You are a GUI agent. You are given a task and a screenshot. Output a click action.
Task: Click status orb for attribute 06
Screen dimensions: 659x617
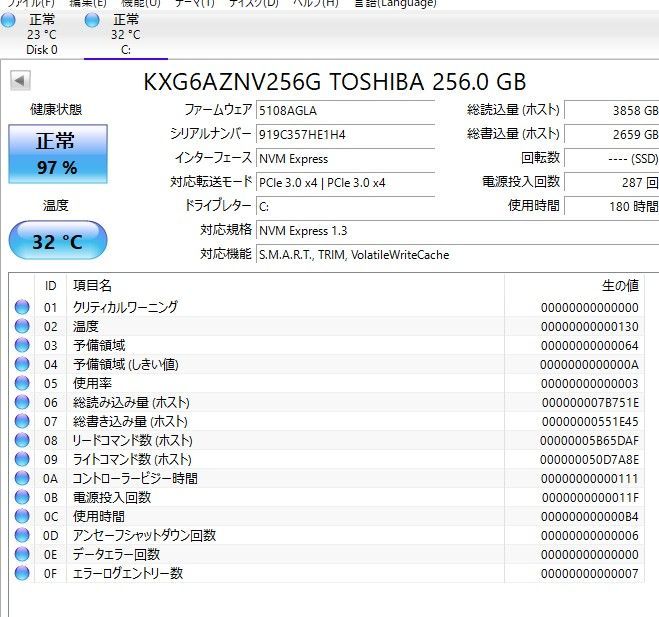(x=22, y=402)
